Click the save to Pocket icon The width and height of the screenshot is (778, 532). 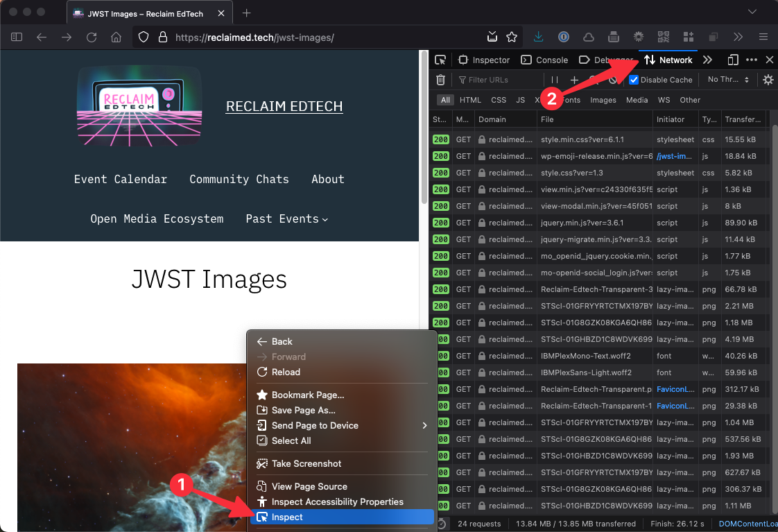tap(492, 37)
